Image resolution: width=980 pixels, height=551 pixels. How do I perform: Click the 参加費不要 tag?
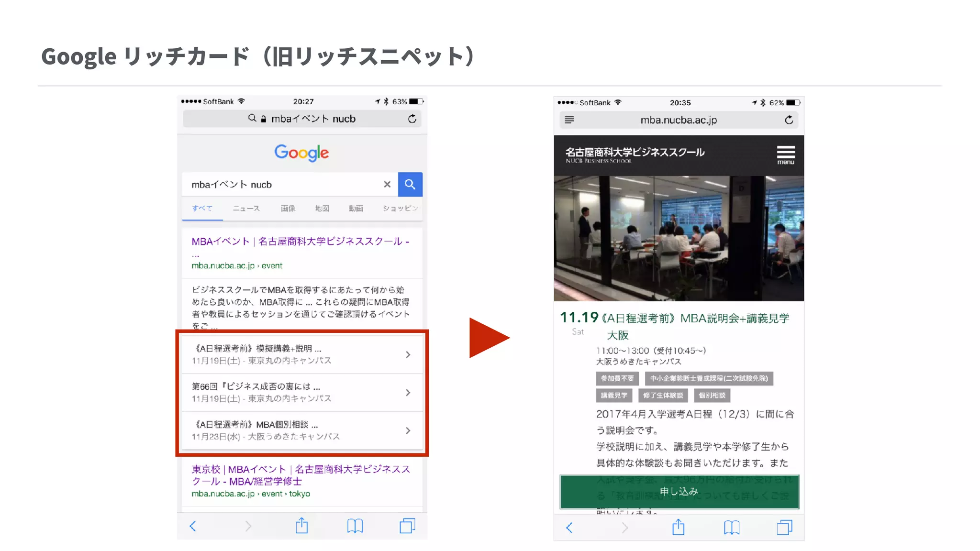tap(617, 378)
